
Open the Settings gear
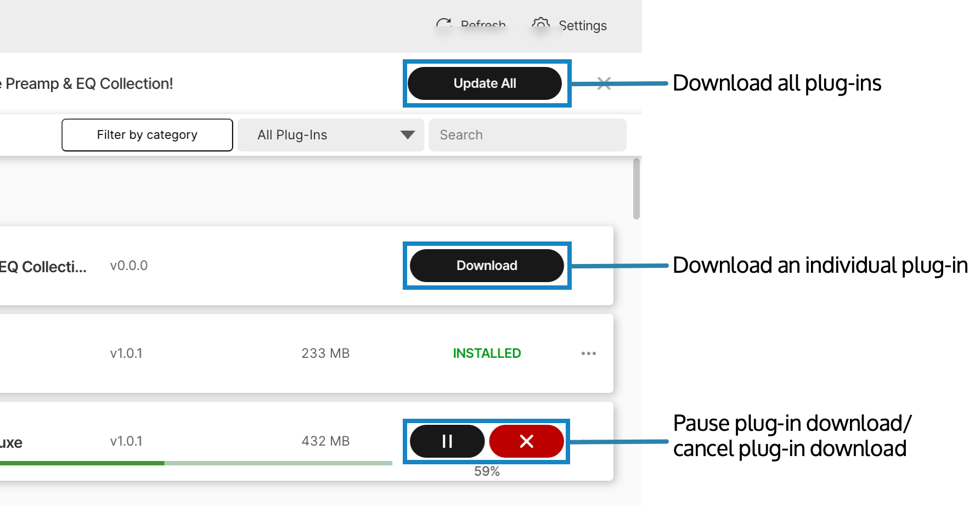[x=540, y=25]
